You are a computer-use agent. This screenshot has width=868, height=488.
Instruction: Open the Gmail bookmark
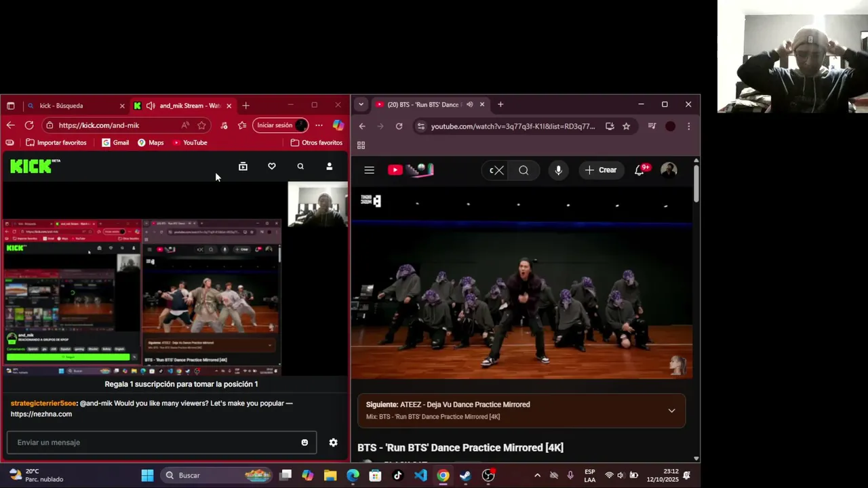[x=115, y=143]
